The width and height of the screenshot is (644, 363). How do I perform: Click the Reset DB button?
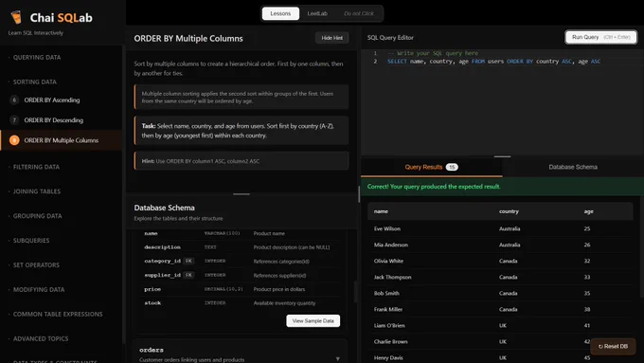(x=613, y=347)
